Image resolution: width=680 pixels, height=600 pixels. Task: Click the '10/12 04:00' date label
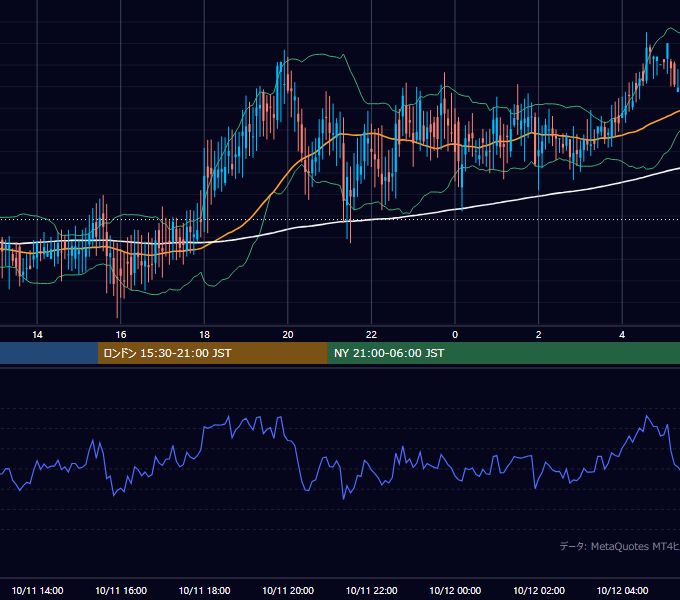coord(622,590)
